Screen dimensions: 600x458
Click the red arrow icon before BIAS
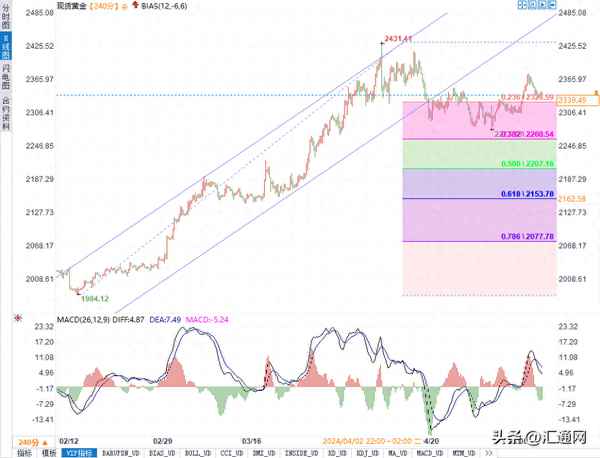(135, 5)
